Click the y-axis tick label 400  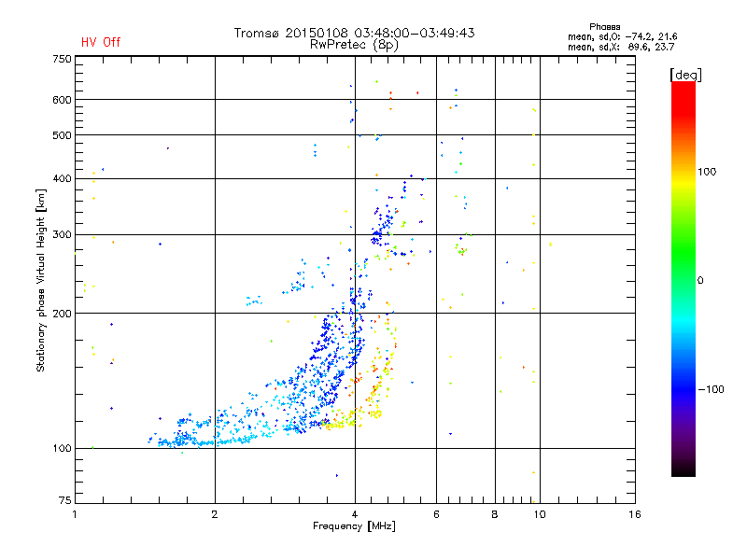coord(63,178)
